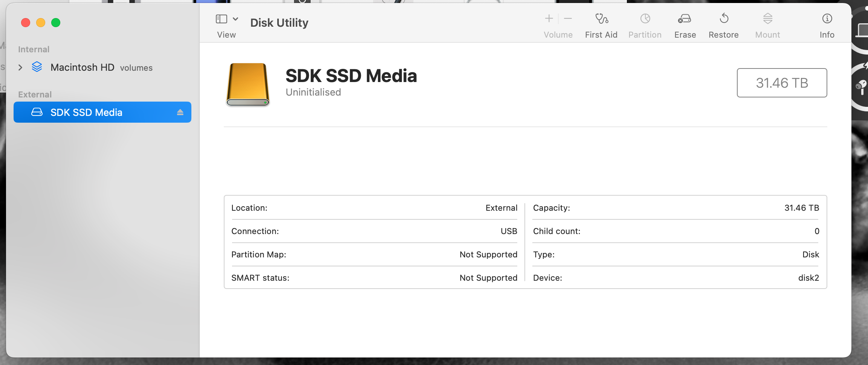Select the Device value disk2
This screenshot has width=868, height=365.
(808, 278)
